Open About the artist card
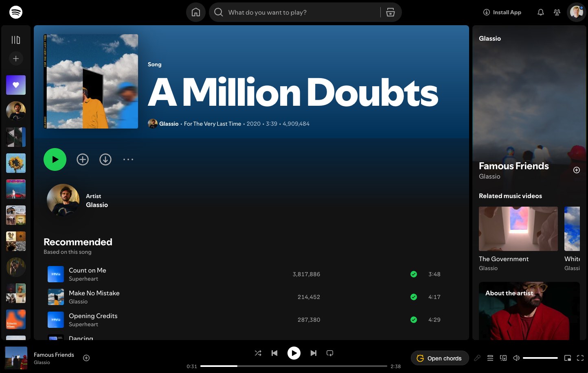 tap(529, 311)
